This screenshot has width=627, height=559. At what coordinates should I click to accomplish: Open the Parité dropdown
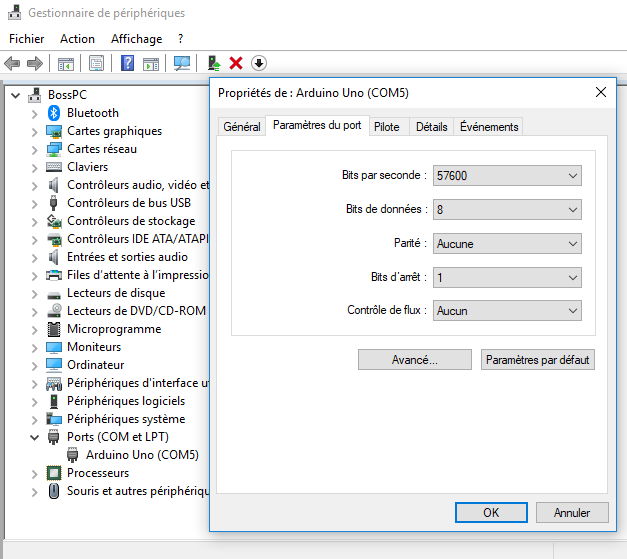coord(507,244)
